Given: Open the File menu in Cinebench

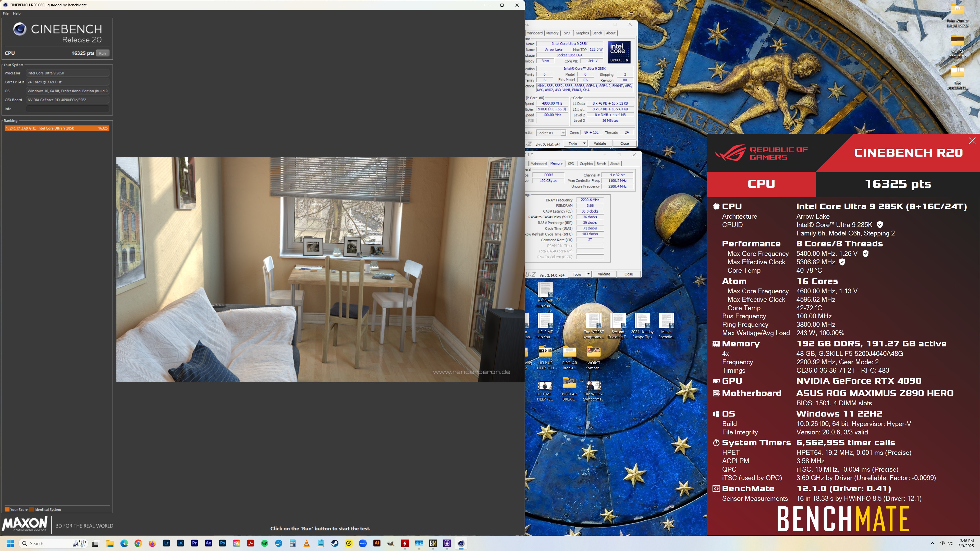Looking at the screenshot, I should click(x=6, y=13).
